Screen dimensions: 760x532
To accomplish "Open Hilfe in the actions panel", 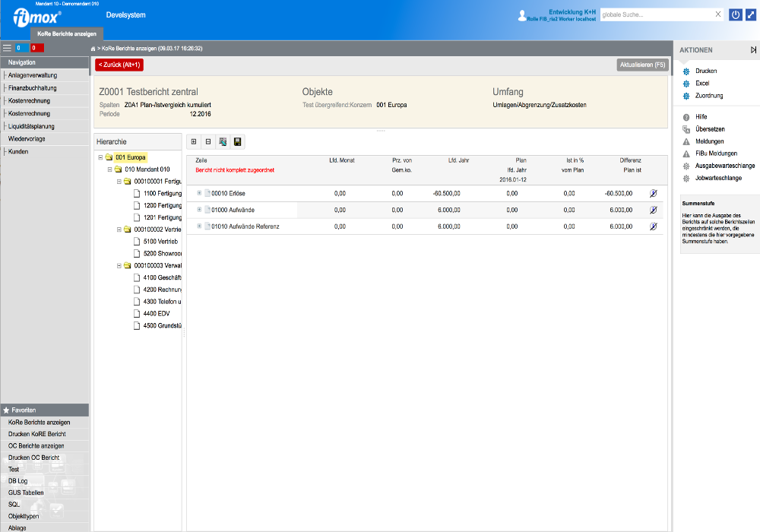I will pos(701,117).
